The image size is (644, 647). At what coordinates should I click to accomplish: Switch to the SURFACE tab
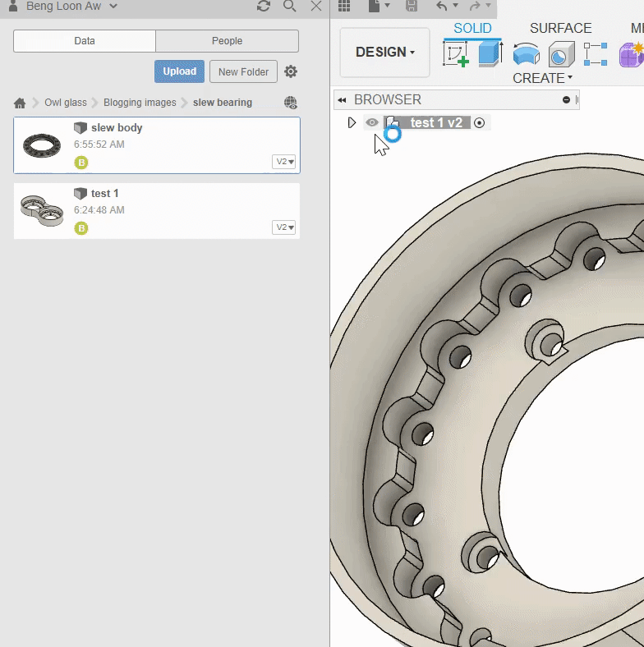click(x=560, y=28)
